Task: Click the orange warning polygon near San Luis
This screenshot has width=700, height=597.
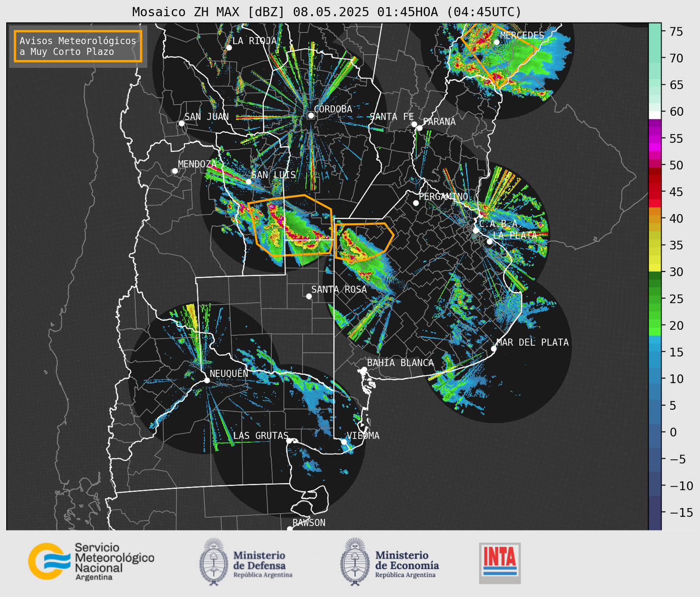Action: (x=290, y=225)
